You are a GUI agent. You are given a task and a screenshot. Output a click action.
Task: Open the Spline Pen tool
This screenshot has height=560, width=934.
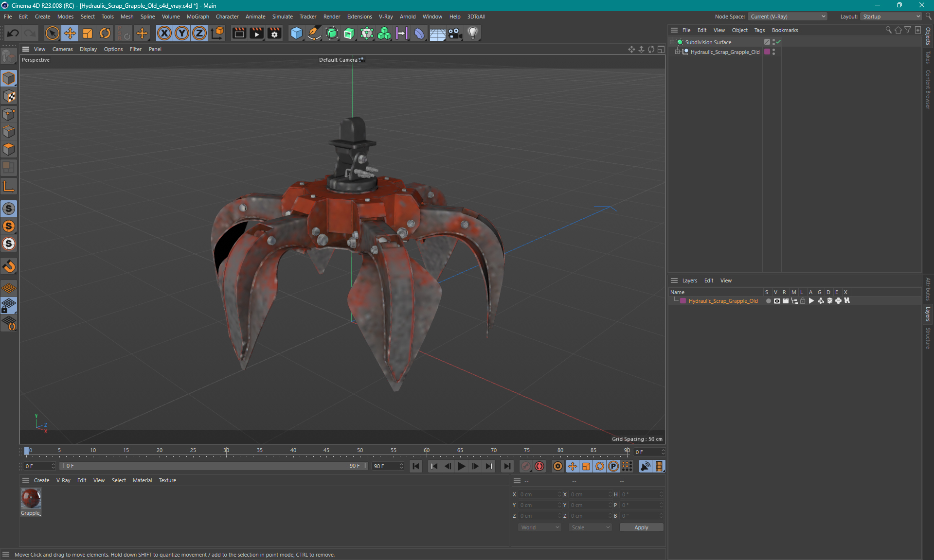pos(314,33)
